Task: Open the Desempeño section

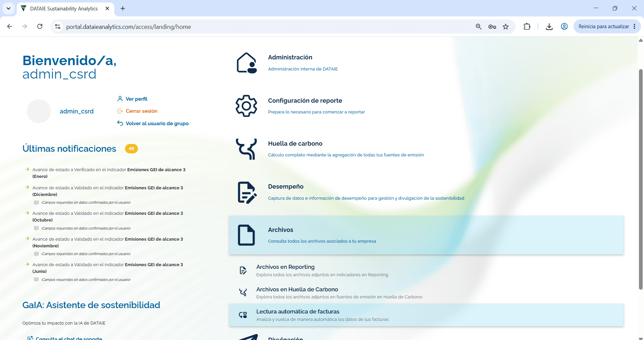Action: click(286, 187)
